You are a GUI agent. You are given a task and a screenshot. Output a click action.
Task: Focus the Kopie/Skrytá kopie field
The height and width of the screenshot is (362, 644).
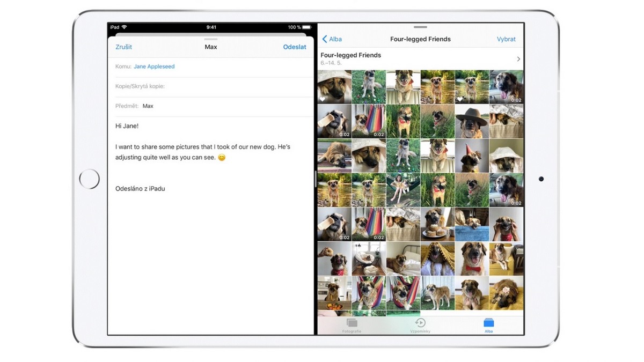pyautogui.click(x=210, y=86)
